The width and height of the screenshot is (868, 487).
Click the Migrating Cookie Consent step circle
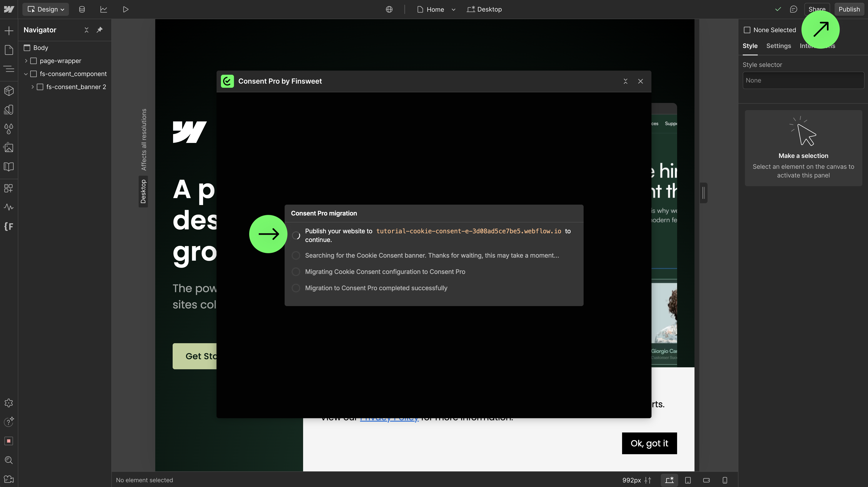(296, 272)
